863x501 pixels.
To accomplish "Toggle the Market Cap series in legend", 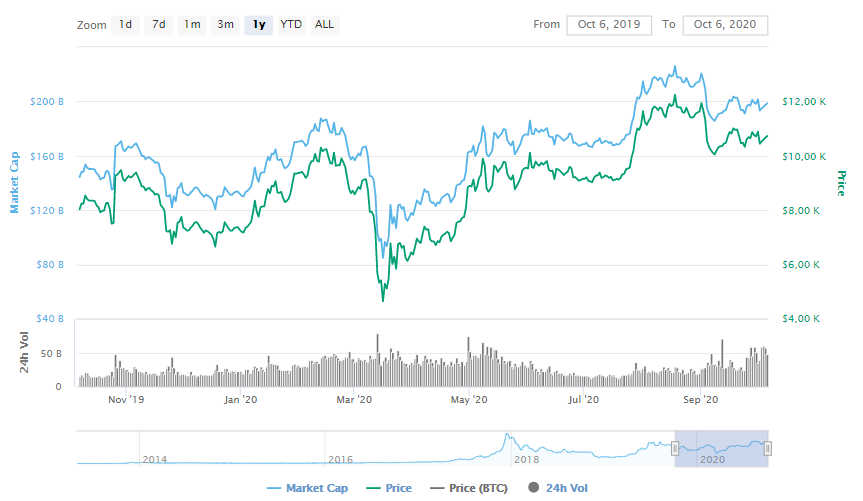I will [x=310, y=488].
